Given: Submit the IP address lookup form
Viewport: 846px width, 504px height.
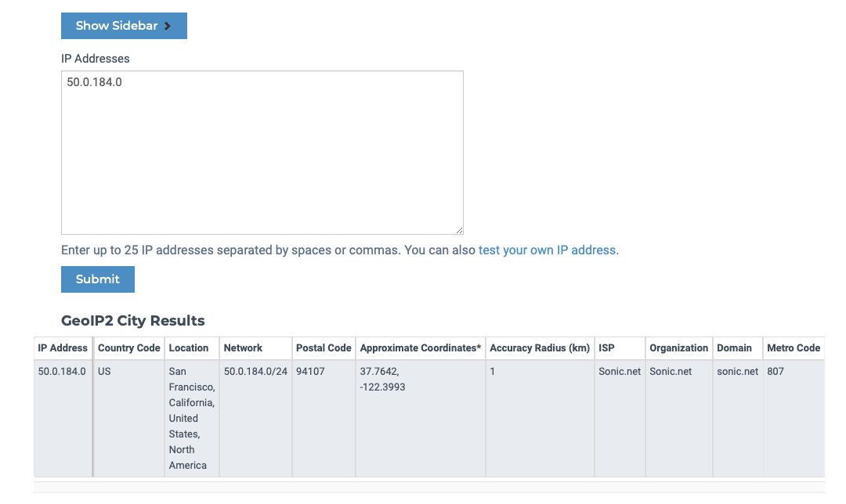Looking at the screenshot, I should [98, 279].
